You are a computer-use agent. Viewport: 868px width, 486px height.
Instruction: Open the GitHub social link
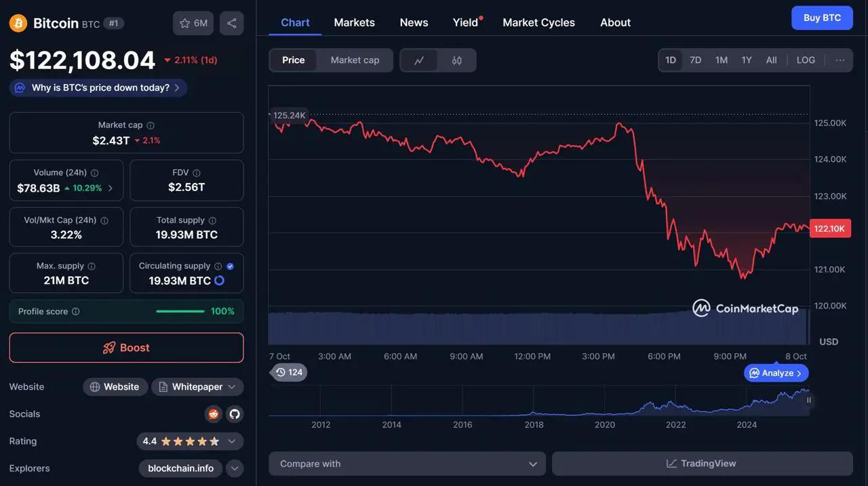click(x=235, y=414)
